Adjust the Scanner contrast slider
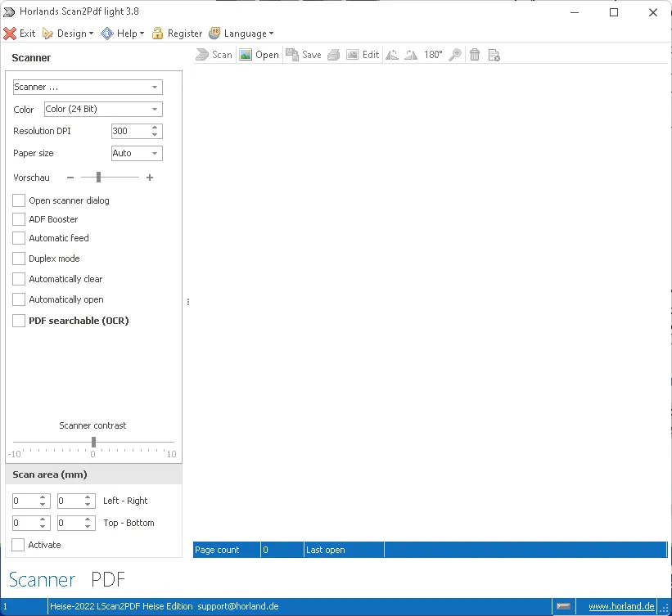The image size is (672, 616). click(92, 443)
